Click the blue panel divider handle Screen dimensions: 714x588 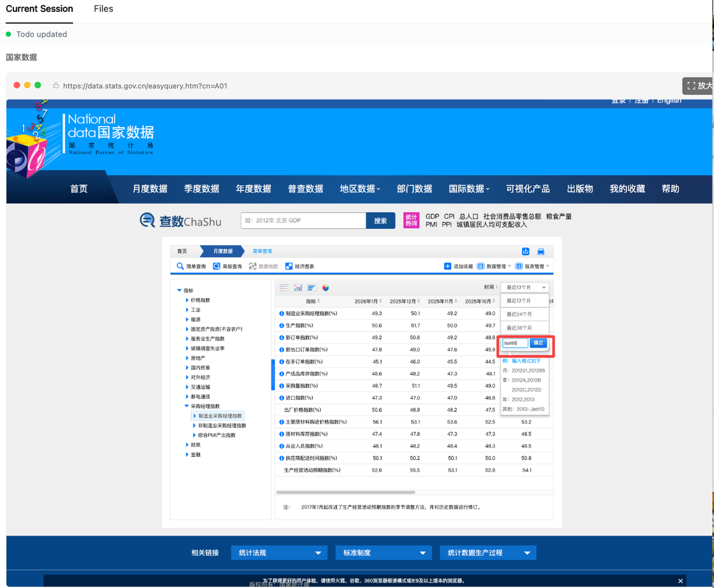coord(273,374)
